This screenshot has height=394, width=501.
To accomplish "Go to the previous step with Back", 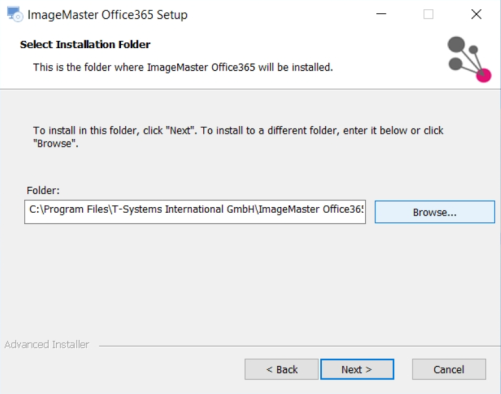I will click(282, 369).
